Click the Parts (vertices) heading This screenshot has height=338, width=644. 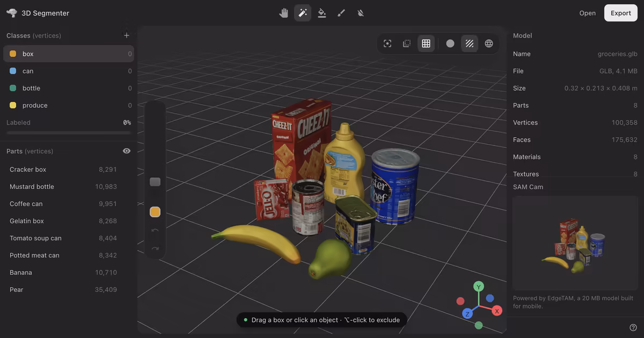click(30, 151)
